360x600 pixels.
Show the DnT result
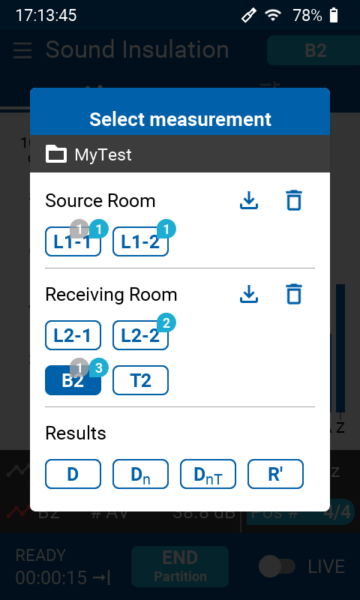click(208, 474)
